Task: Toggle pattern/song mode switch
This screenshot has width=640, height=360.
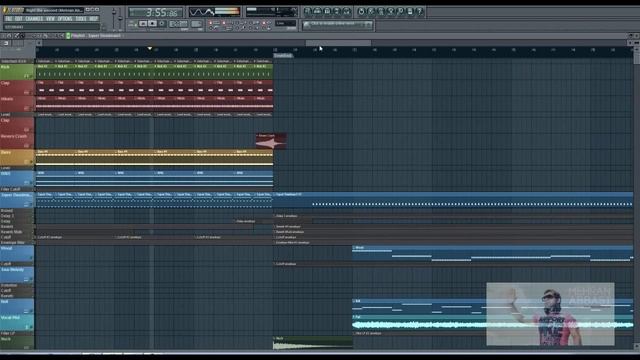Action: coord(132,24)
